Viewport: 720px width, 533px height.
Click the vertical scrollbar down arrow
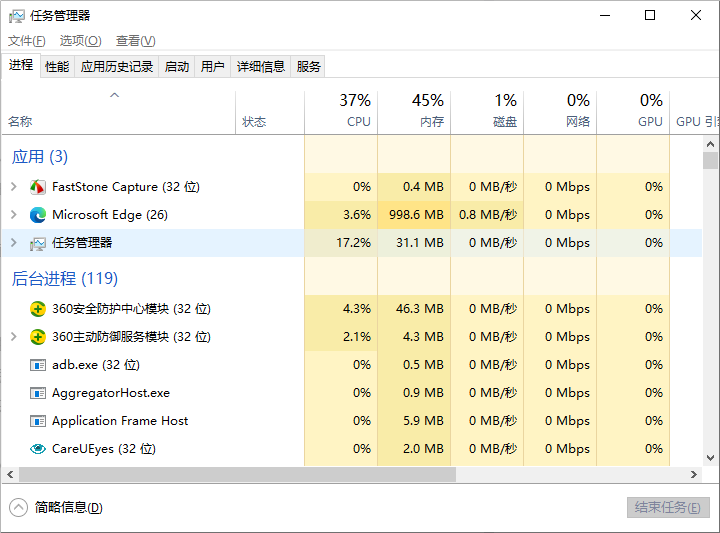[710, 458]
